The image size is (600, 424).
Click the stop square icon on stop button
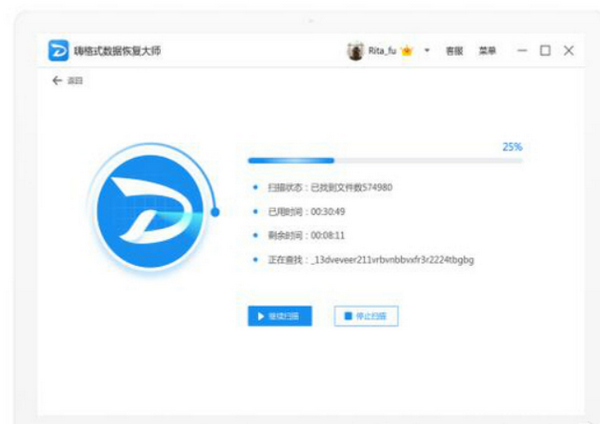coord(346,316)
